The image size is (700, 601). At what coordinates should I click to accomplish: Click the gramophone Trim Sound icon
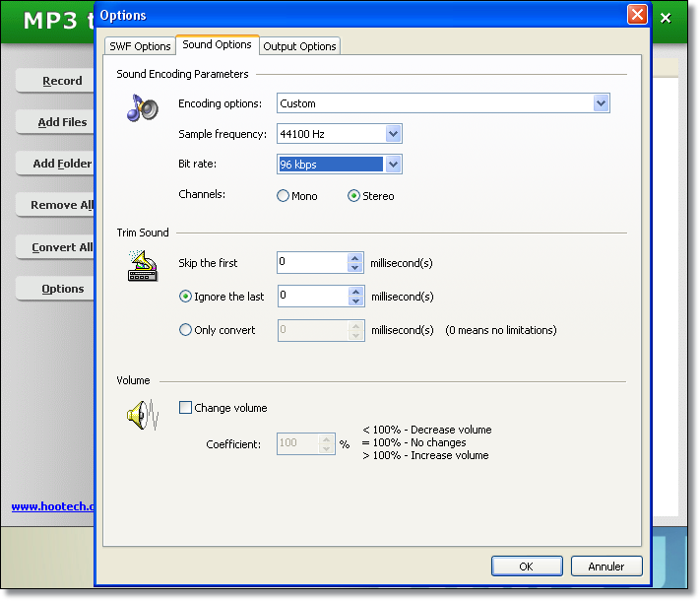coord(142,265)
